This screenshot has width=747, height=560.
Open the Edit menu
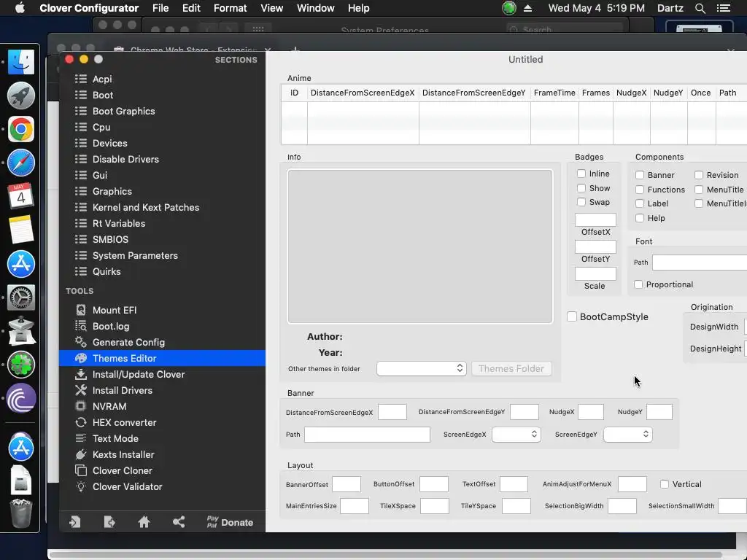click(x=191, y=8)
